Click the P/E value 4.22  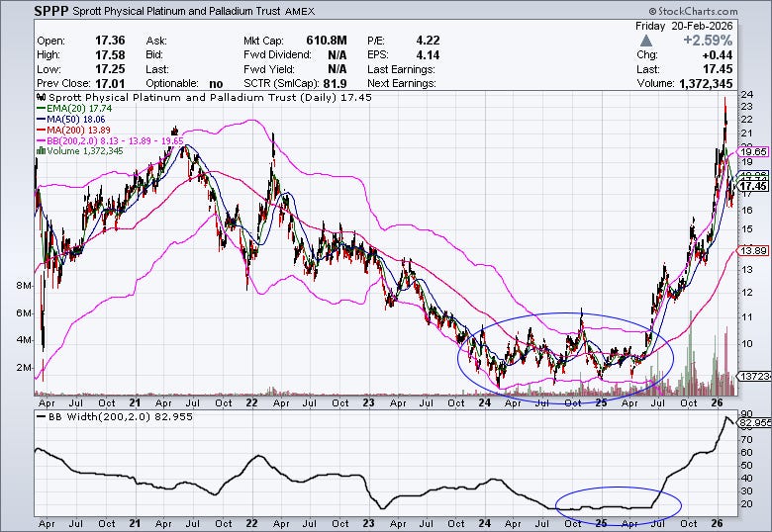point(428,41)
